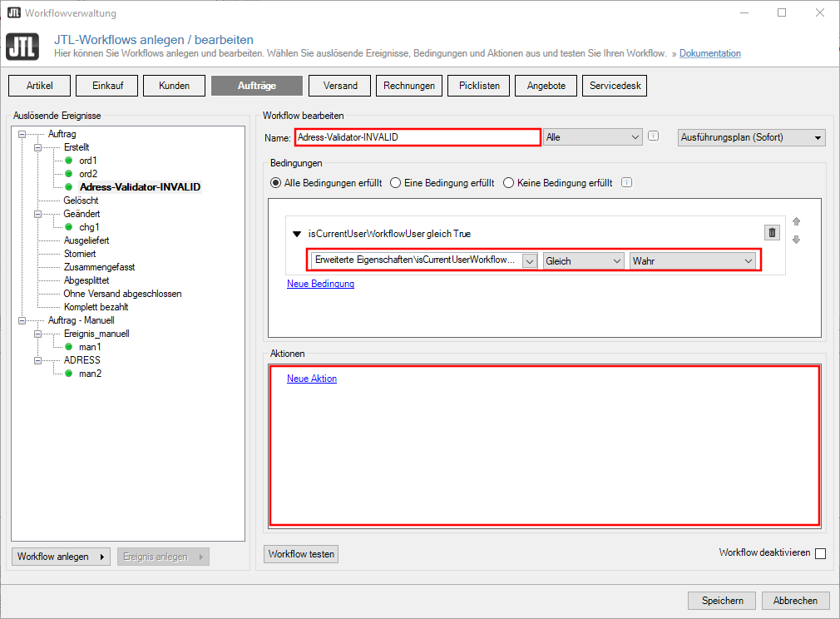840x619 pixels.
Task: Select Gelöscht event in tree
Action: point(81,201)
